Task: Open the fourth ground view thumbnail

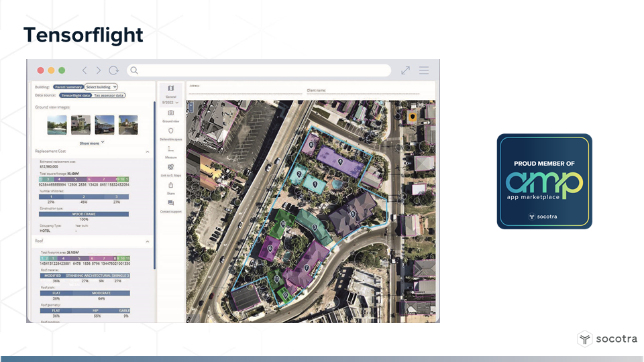Action: 129,125
